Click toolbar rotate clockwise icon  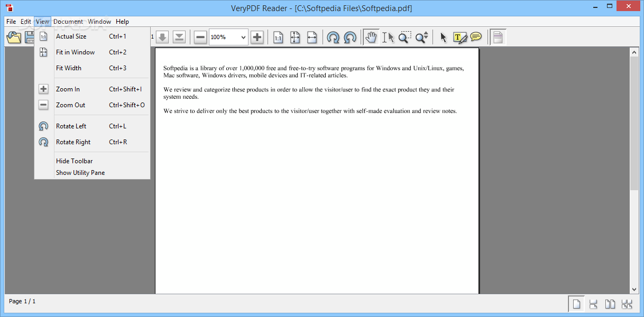tap(333, 37)
